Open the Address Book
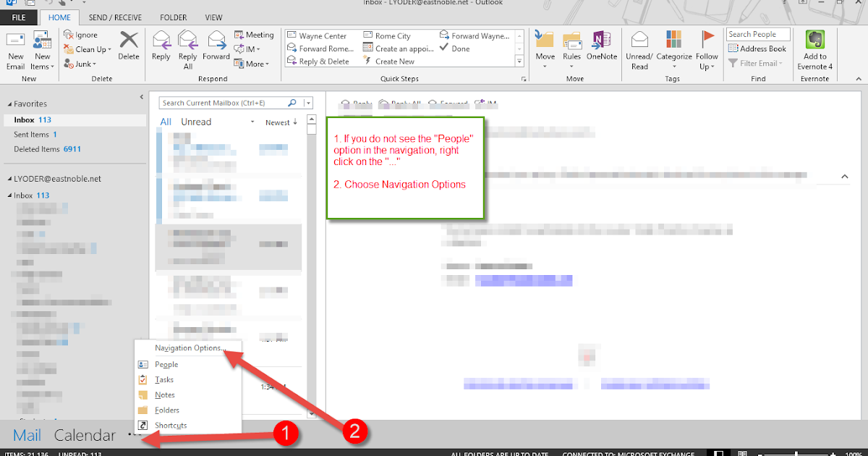 pyautogui.click(x=757, y=48)
